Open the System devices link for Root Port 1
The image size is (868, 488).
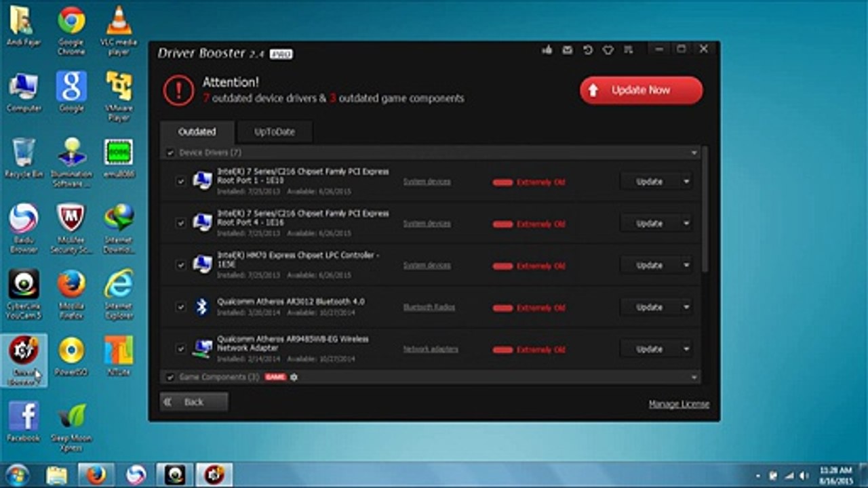click(x=427, y=182)
